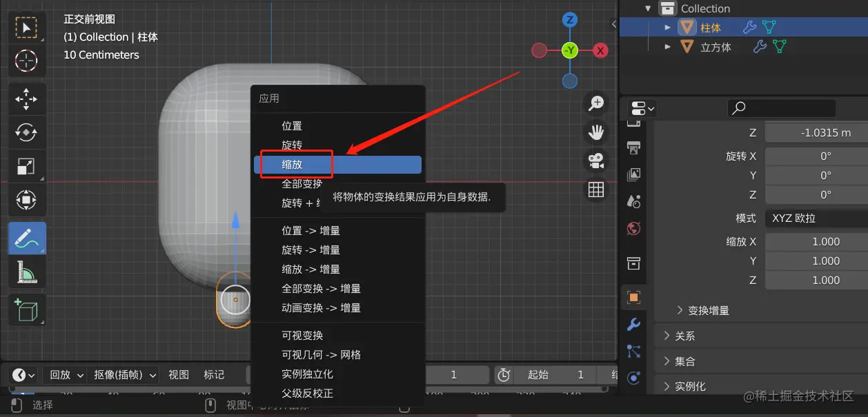Viewport: 868px width, 417px height.
Task: Select the Annotate pencil tool
Action: tap(26, 238)
